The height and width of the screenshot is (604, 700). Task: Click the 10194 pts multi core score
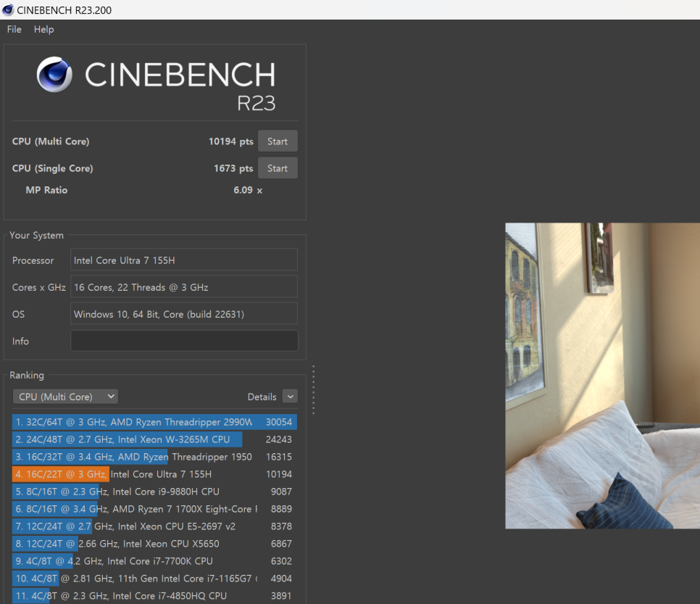(231, 141)
